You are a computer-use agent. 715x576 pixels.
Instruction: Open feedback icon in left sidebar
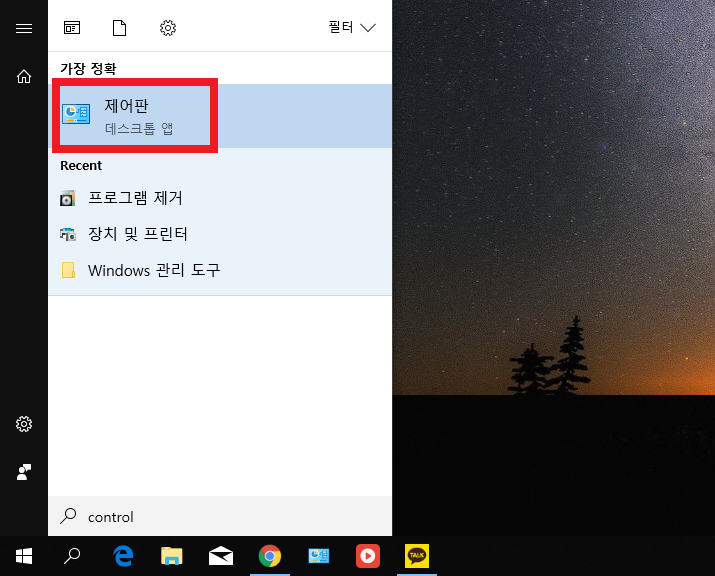[24, 472]
